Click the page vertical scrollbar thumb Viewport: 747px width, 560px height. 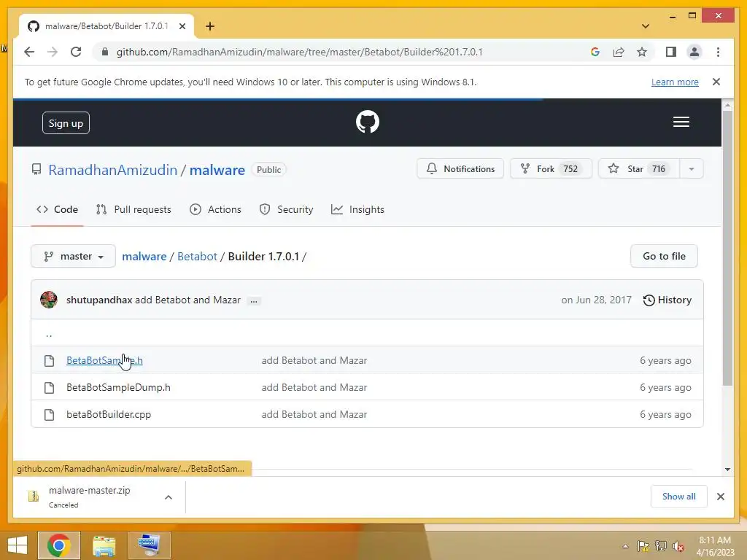727,248
